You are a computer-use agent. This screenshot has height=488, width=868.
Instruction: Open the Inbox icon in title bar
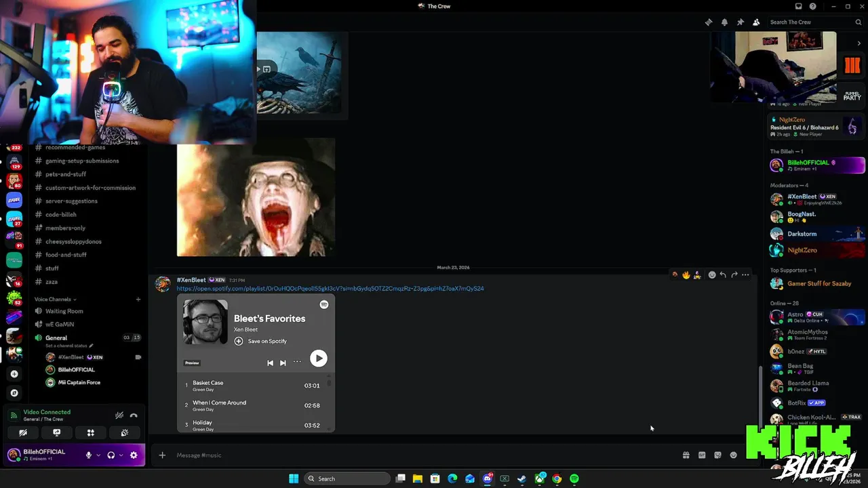798,6
